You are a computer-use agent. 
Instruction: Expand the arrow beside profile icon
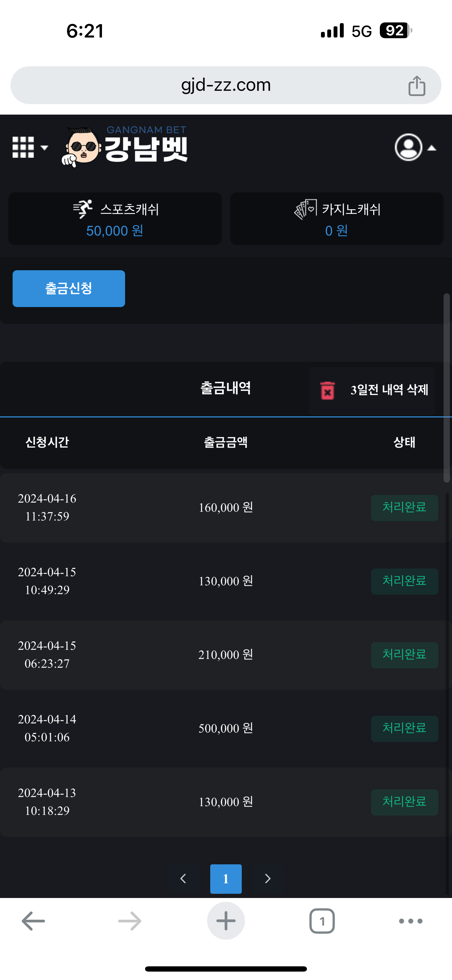[x=432, y=148]
